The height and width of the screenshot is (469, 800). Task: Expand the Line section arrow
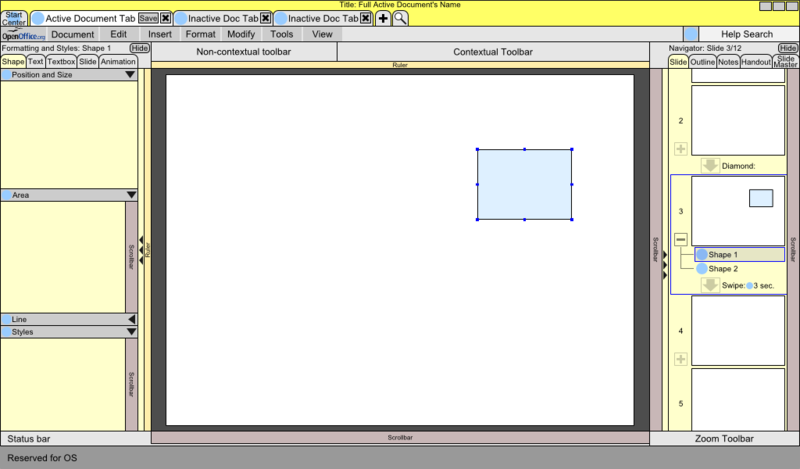130,319
